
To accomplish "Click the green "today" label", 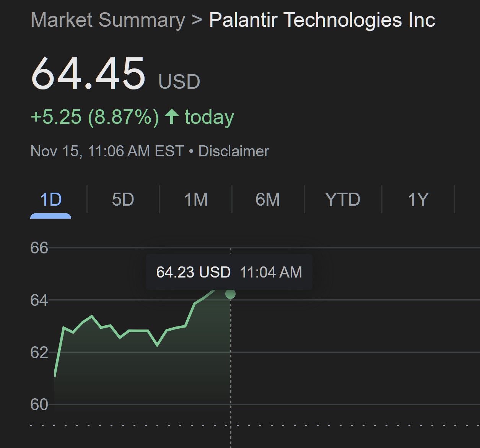I will [x=209, y=117].
